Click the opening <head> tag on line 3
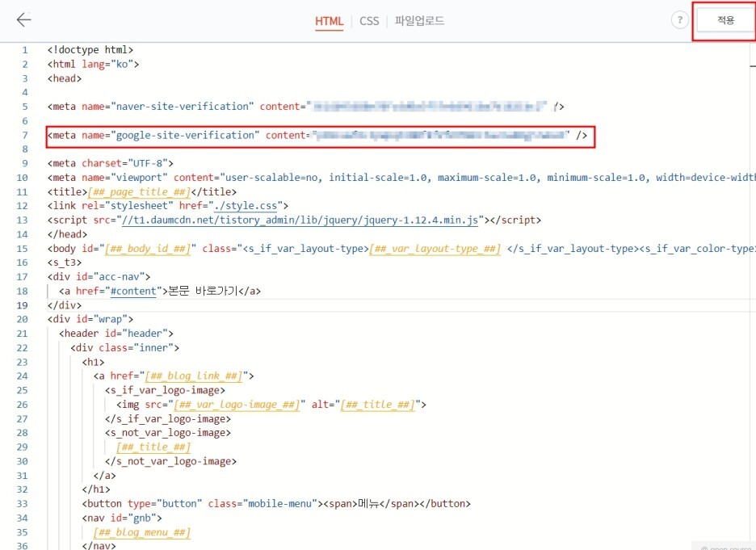This screenshot has height=550, width=756. click(65, 78)
